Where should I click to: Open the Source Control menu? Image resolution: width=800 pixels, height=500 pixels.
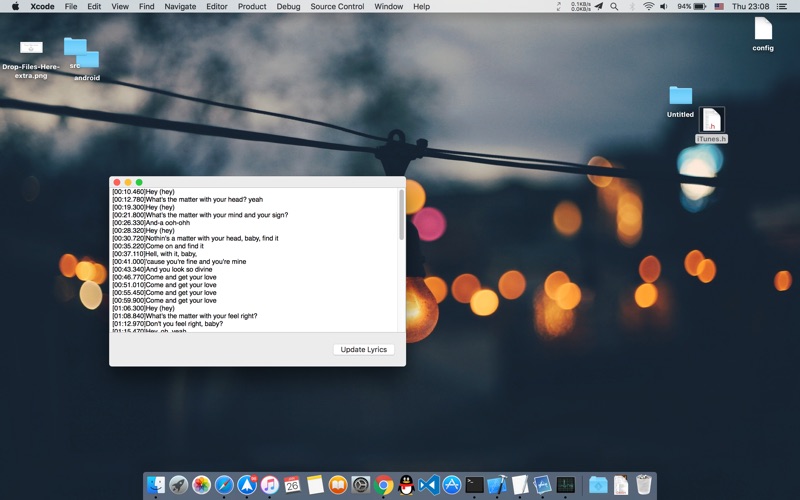point(337,7)
